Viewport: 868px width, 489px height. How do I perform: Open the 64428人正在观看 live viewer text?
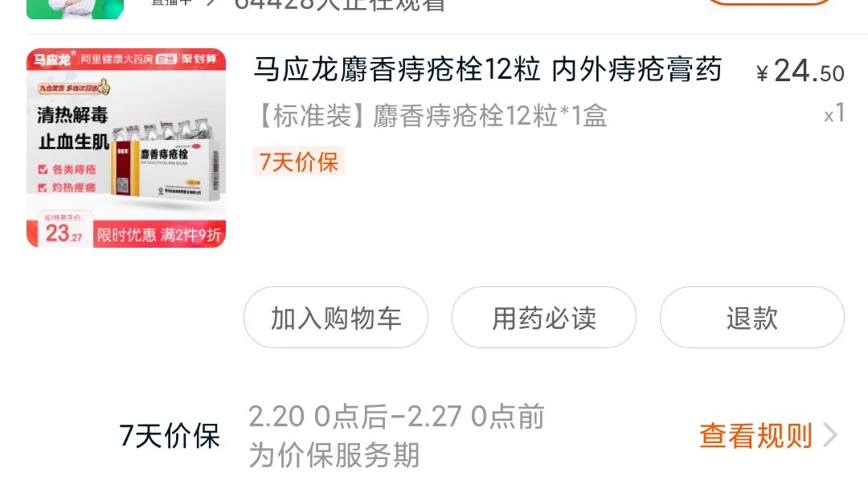tap(340, 6)
